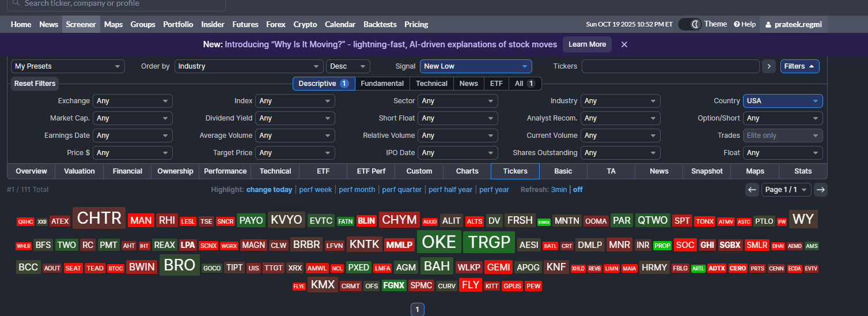Click page number 1 button

click(x=417, y=310)
